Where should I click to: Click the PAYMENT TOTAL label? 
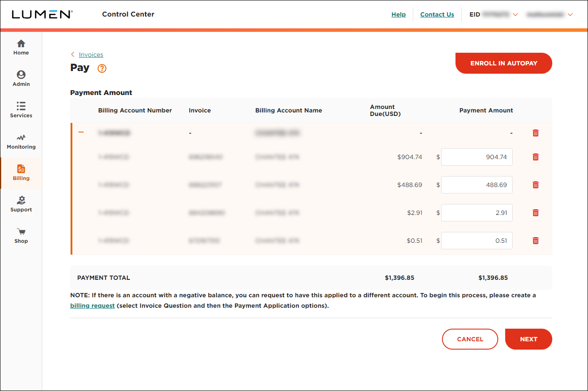tap(104, 278)
